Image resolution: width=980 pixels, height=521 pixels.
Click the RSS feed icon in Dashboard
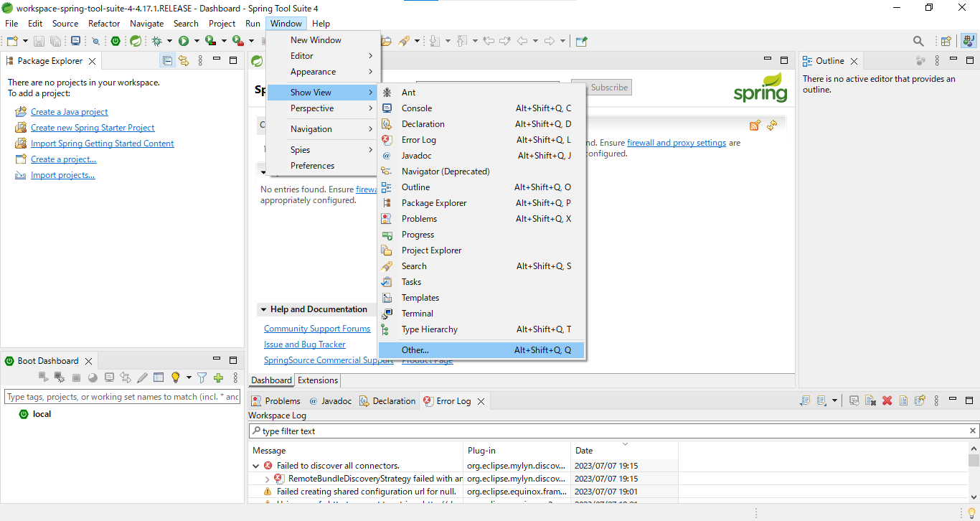pyautogui.click(x=755, y=126)
